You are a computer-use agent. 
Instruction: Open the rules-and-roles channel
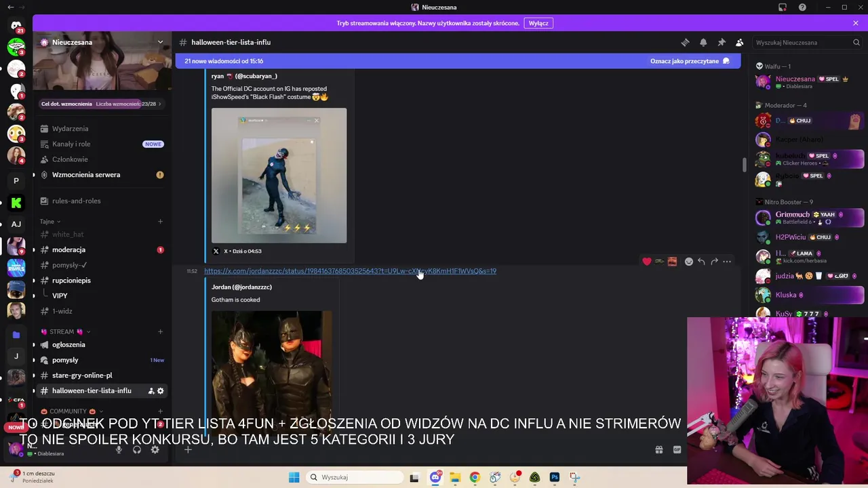click(102, 201)
